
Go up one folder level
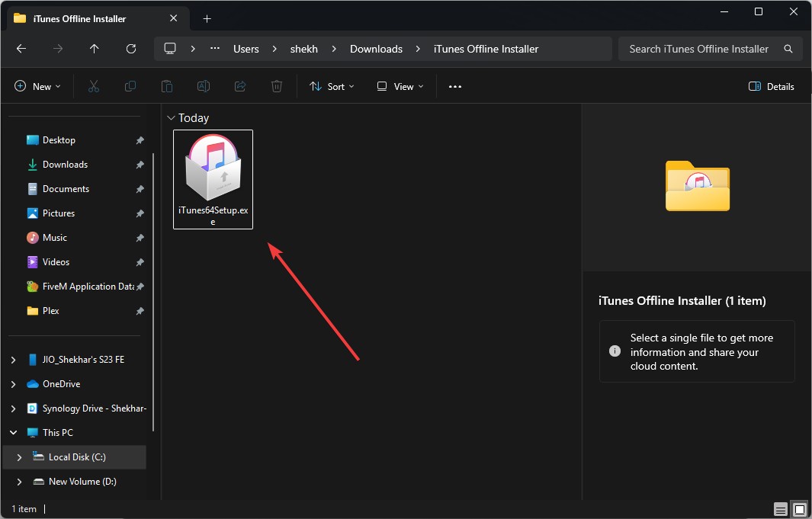95,49
